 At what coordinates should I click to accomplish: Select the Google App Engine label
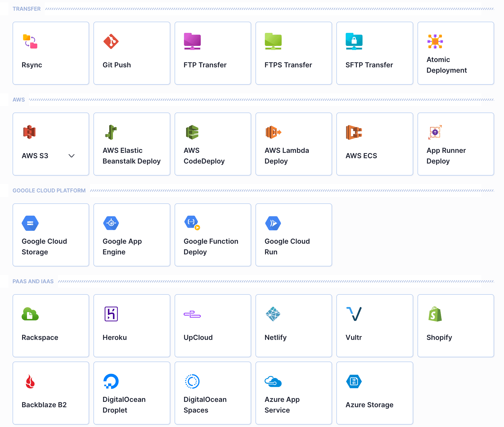point(122,246)
